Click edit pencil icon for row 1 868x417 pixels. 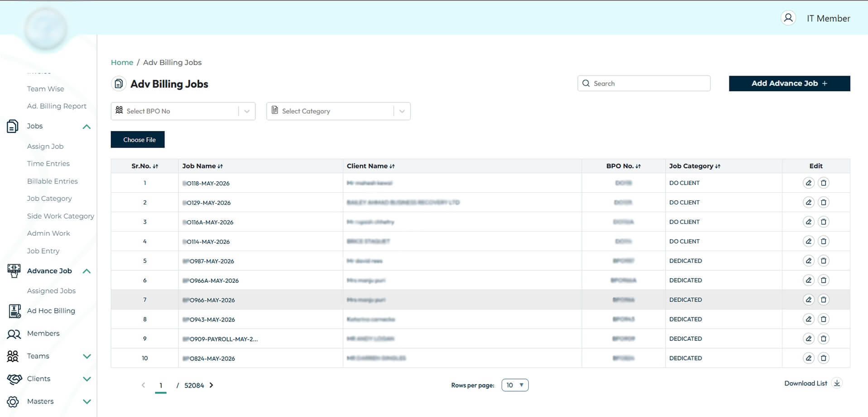[808, 183]
